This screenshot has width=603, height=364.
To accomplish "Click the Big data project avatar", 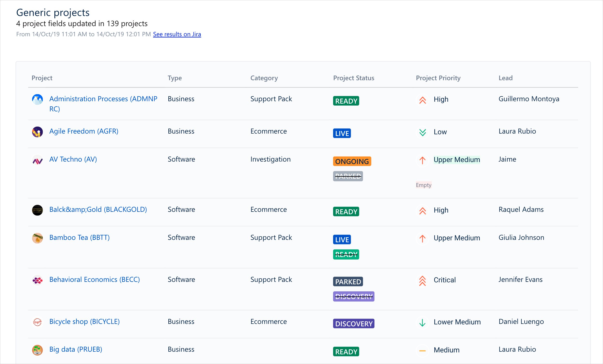I will 37,350.
